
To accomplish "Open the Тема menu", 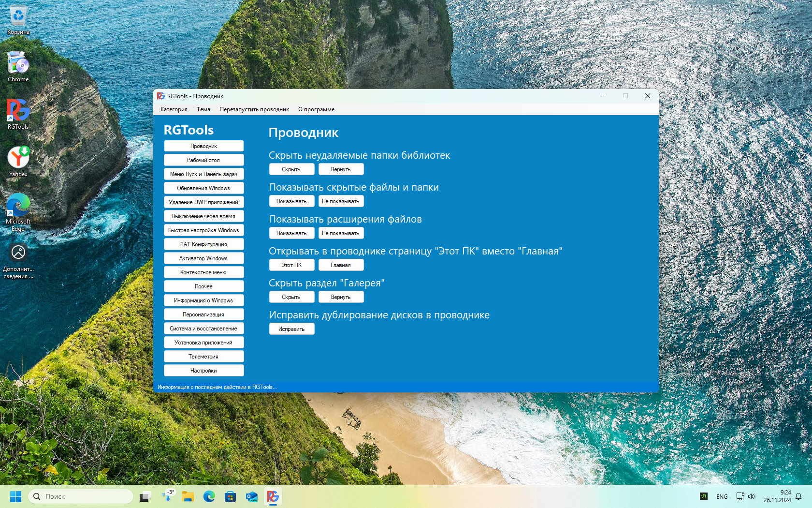I will (x=203, y=109).
